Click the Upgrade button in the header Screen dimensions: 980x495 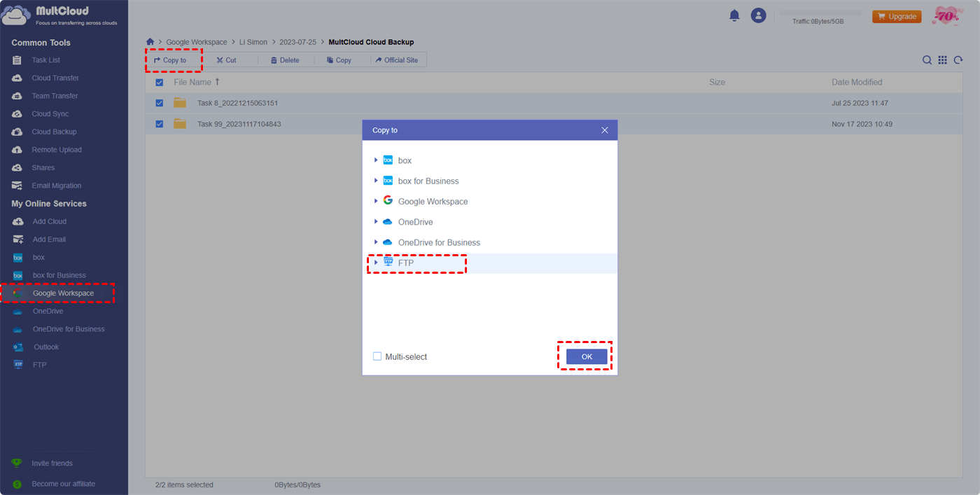897,15
